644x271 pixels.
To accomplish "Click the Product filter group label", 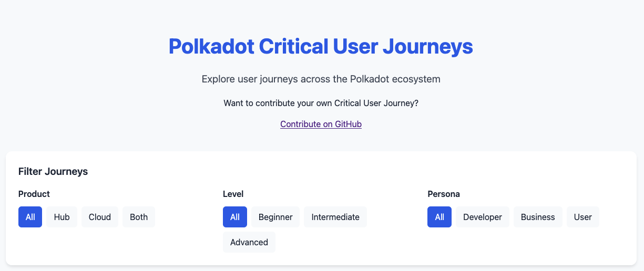I will click(34, 194).
